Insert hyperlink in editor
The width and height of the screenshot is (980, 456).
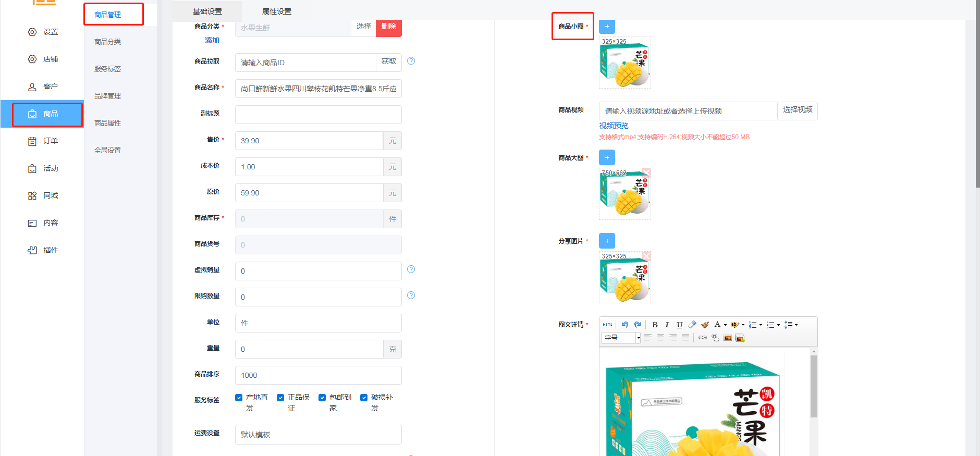(x=703, y=338)
